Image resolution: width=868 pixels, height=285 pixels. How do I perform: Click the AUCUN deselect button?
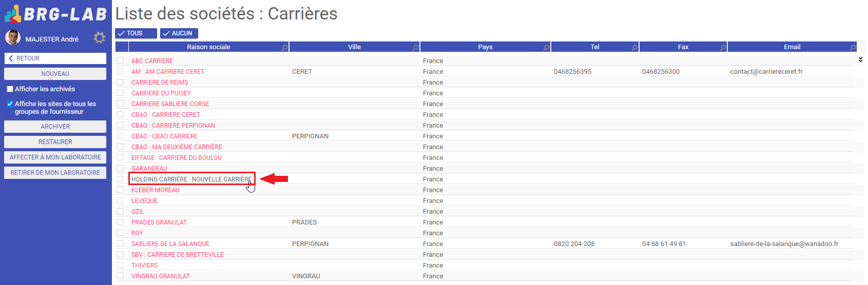coord(179,33)
